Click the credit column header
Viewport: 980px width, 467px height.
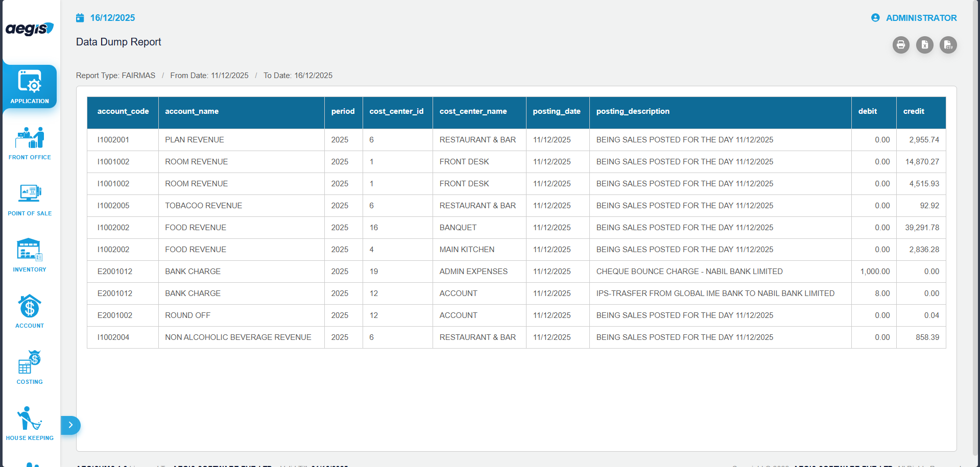coord(914,111)
